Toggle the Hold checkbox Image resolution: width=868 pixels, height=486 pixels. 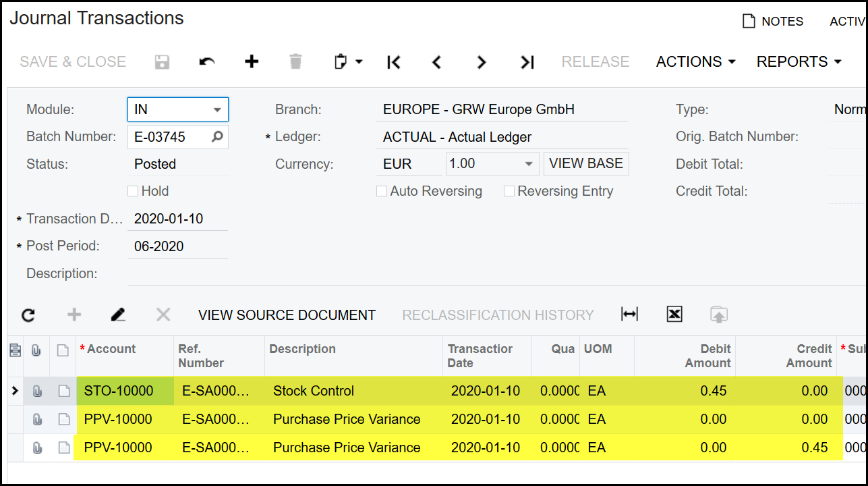point(133,192)
